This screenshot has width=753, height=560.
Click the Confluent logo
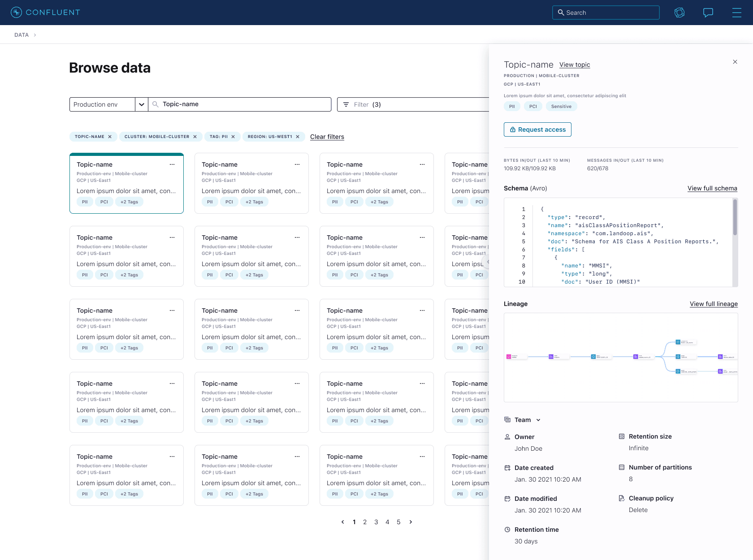tap(45, 12)
